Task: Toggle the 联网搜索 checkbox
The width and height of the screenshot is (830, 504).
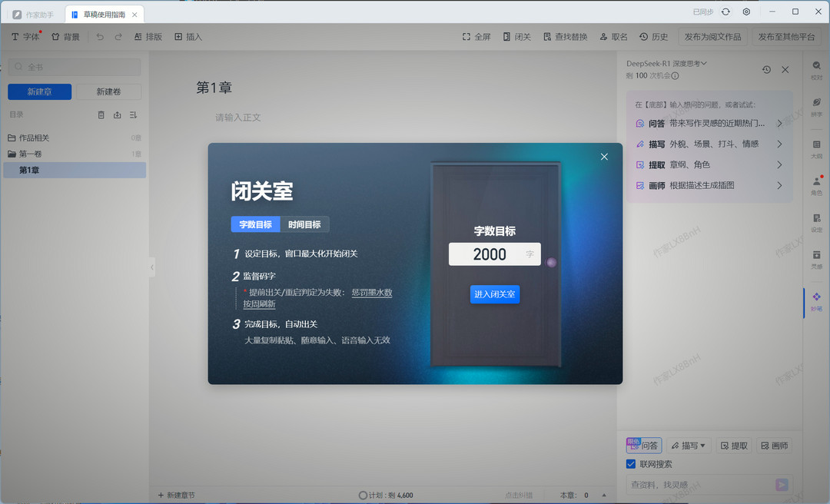Action: [x=632, y=464]
